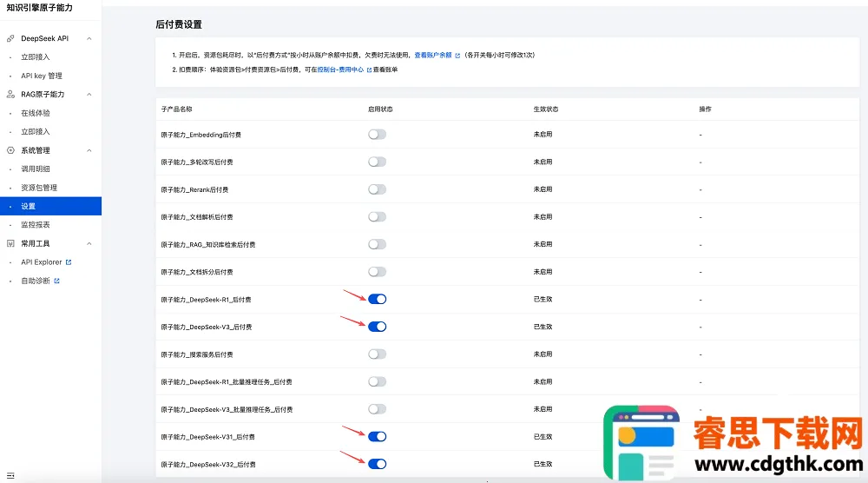Click the RAG原子能力 section icon
The image size is (868, 483).
(10, 94)
